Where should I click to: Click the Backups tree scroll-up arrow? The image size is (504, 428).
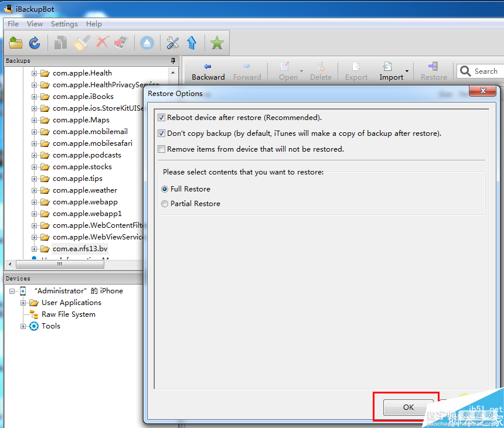click(173, 73)
